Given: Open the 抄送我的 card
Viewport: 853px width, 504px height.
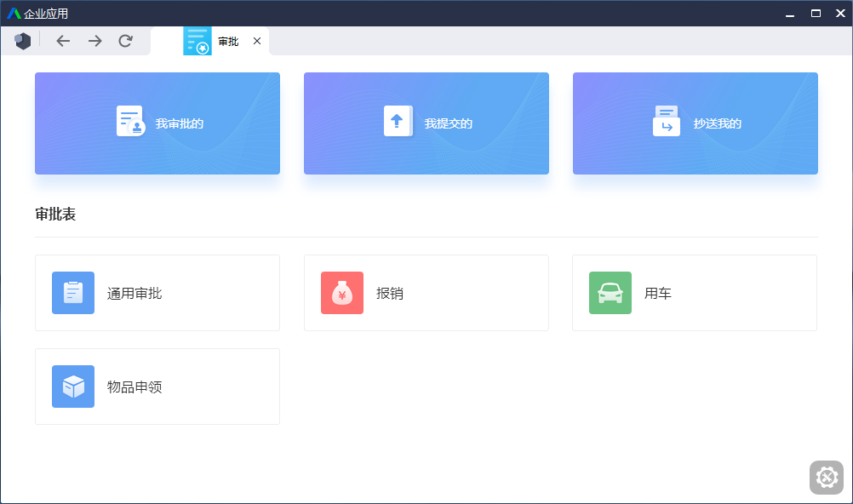Looking at the screenshot, I should click(x=696, y=123).
